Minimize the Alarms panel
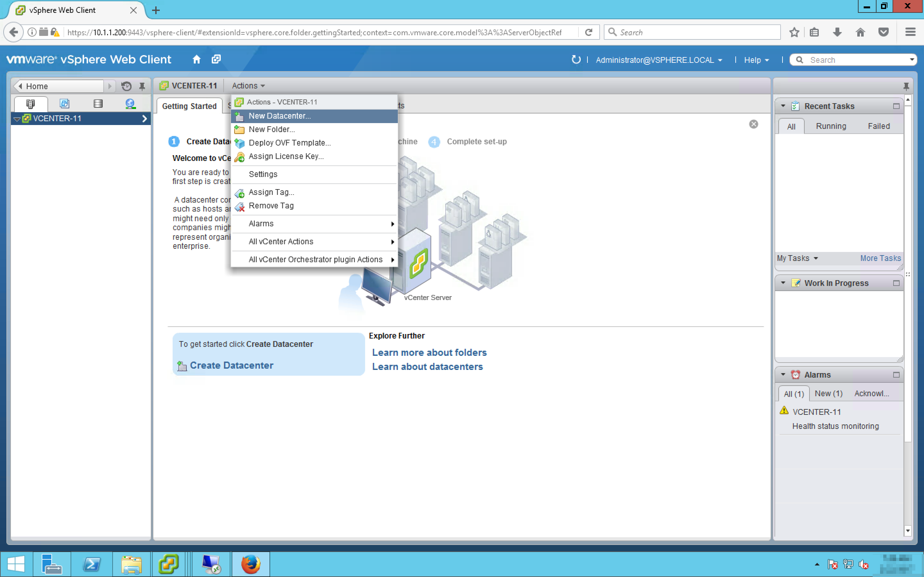Image resolution: width=924 pixels, height=577 pixels. point(896,375)
